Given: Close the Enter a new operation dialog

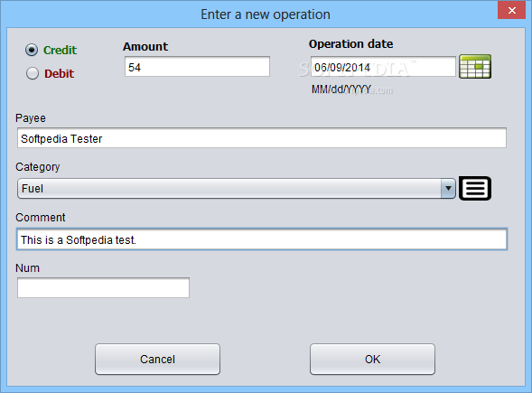Looking at the screenshot, I should coord(511,10).
